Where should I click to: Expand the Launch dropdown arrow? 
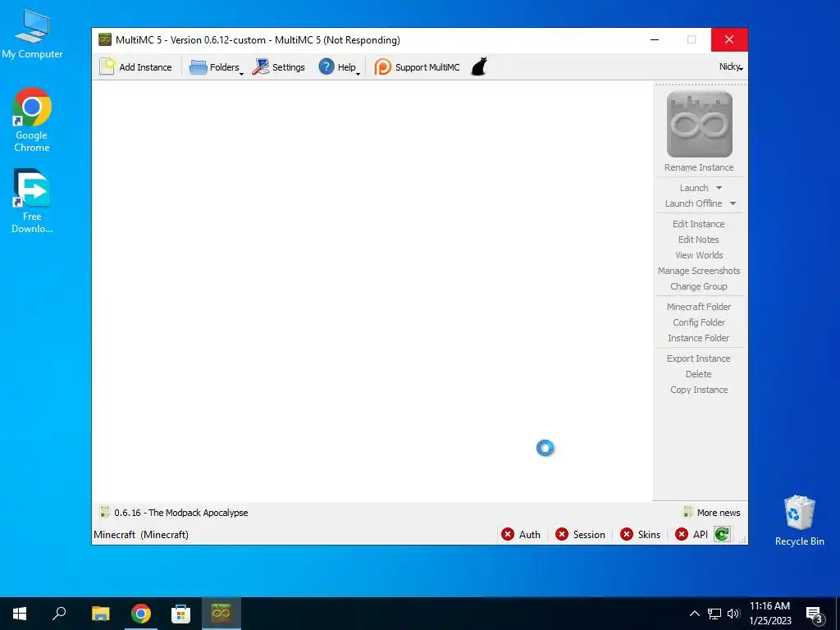(x=719, y=188)
